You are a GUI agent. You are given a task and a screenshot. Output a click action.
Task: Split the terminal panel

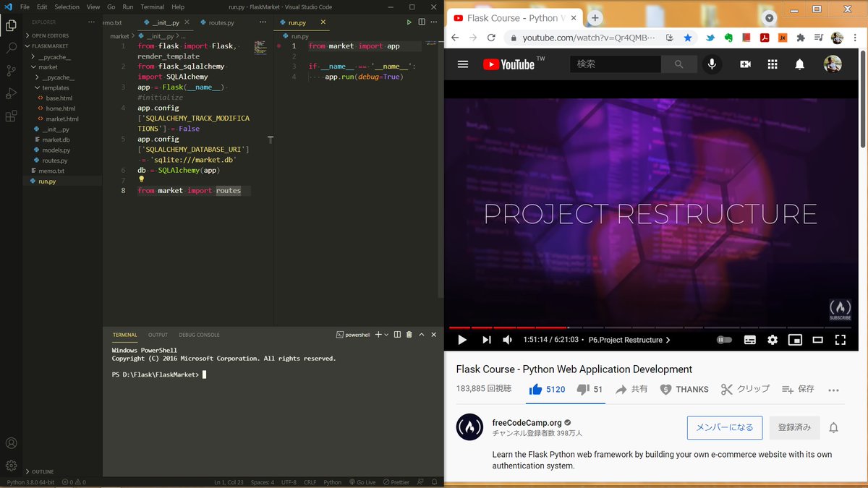tap(397, 335)
